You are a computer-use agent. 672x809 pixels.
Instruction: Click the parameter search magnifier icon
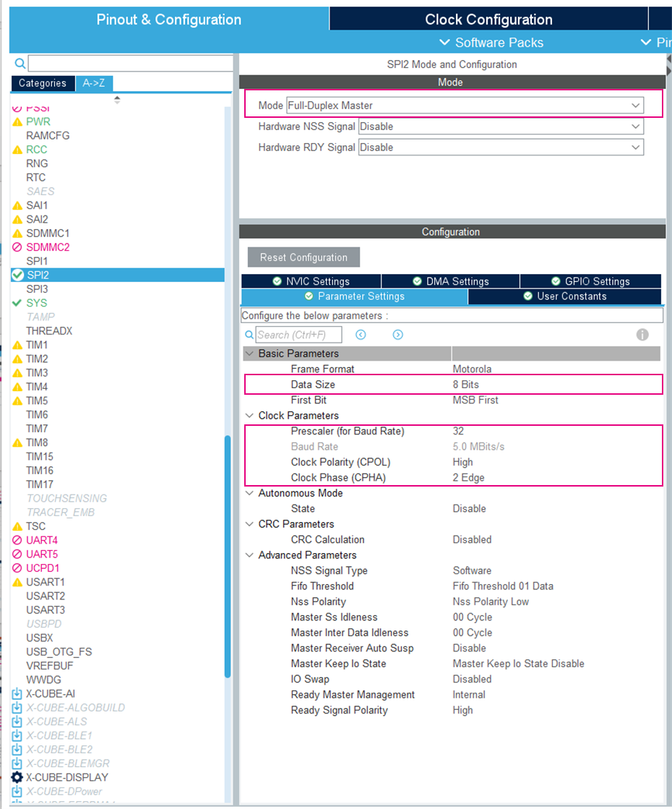[x=249, y=335]
